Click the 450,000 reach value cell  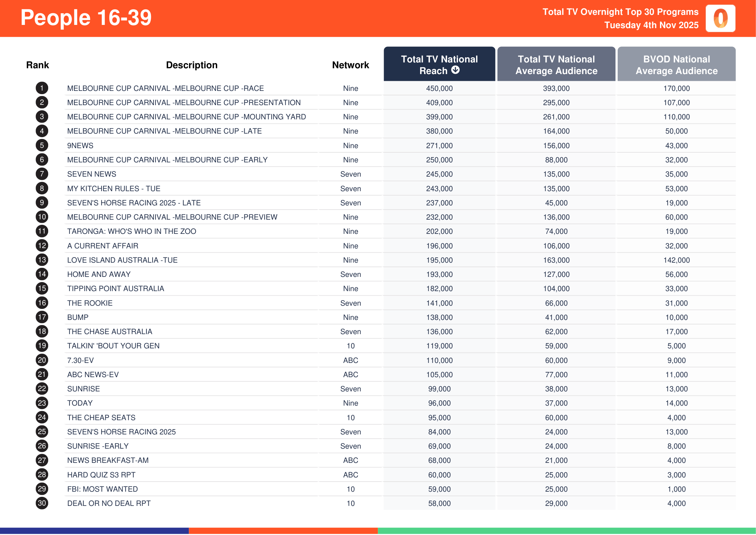(439, 88)
